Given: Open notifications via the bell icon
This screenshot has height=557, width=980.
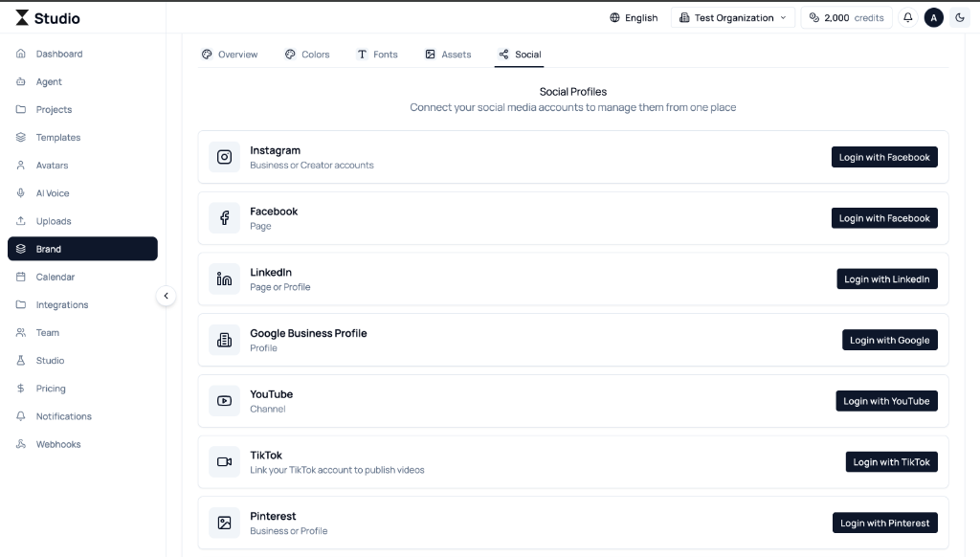Looking at the screenshot, I should pyautogui.click(x=908, y=17).
